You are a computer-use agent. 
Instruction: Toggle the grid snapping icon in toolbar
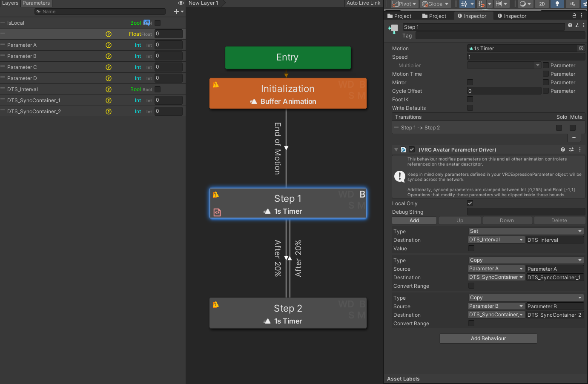coord(464,4)
